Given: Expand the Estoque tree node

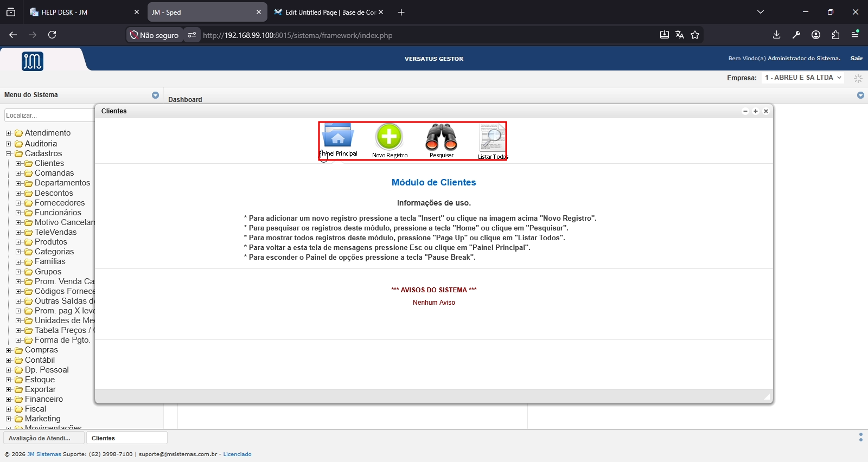Looking at the screenshot, I should (x=9, y=380).
